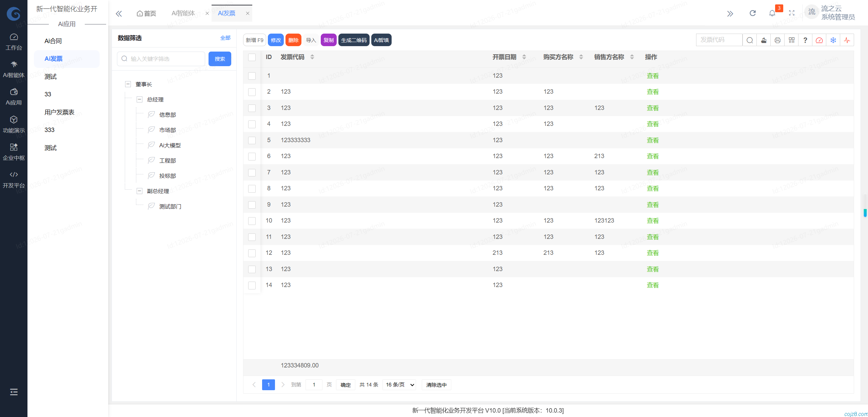Open the 16 条/页 page size dropdown
868x417 pixels.
point(399,385)
